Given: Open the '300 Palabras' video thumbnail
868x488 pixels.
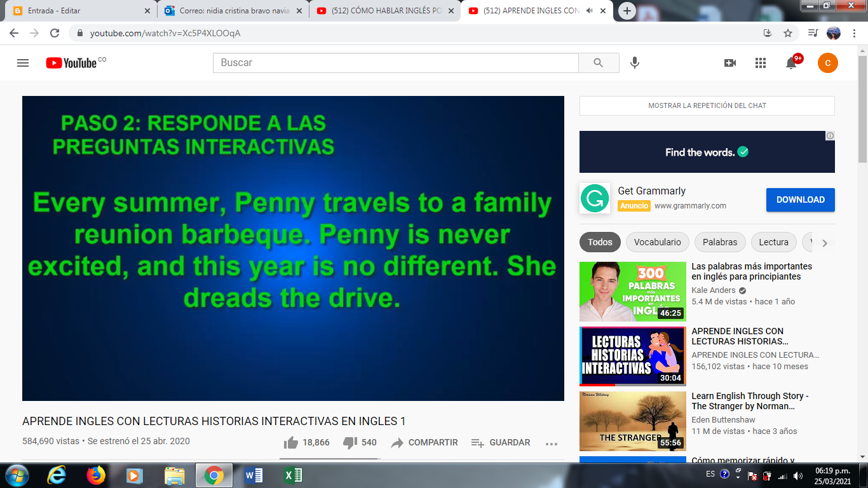Looking at the screenshot, I should [633, 292].
